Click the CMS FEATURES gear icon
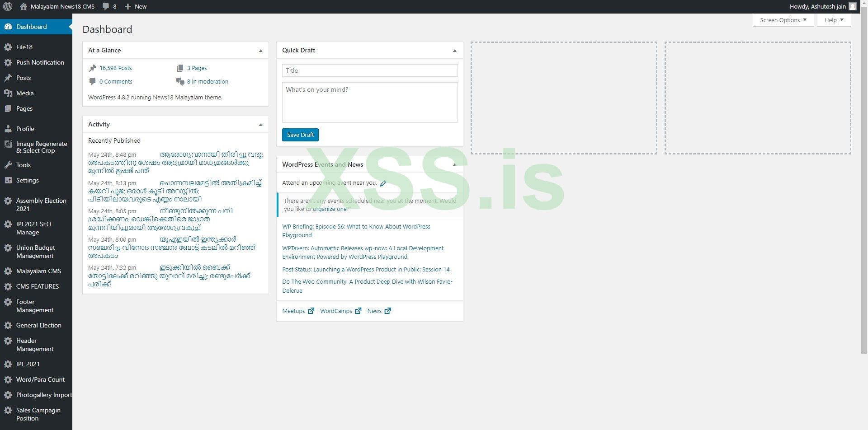 [x=8, y=286]
